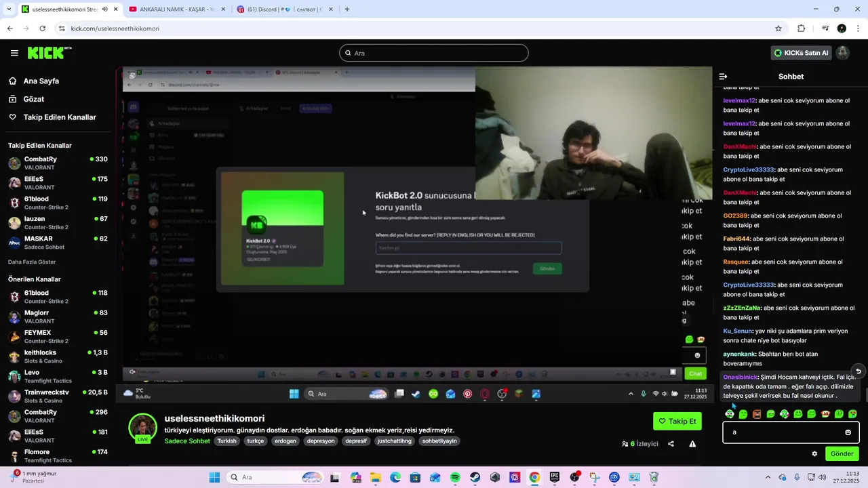The image size is (868, 488).
Task: Open a new browser tab
Action: click(x=347, y=9)
